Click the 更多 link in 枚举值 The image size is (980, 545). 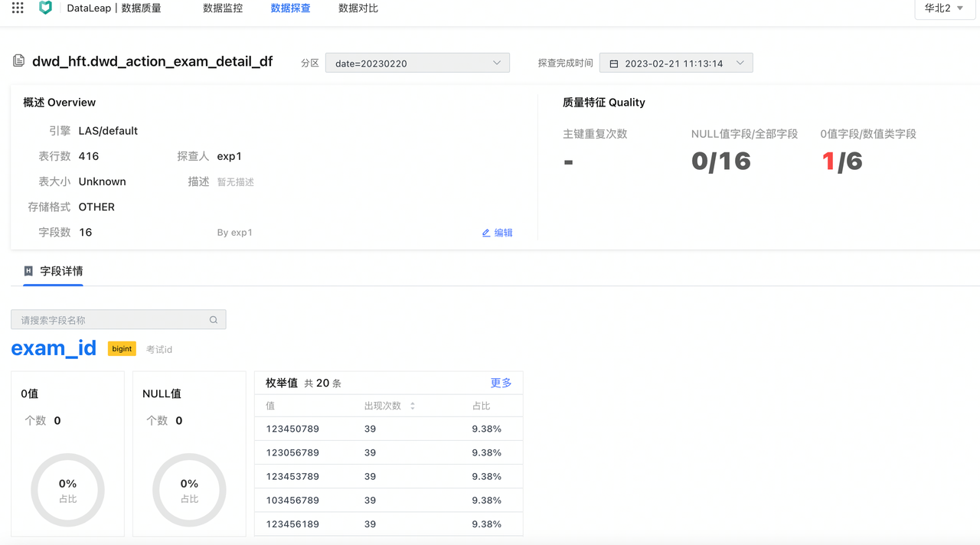tap(501, 383)
